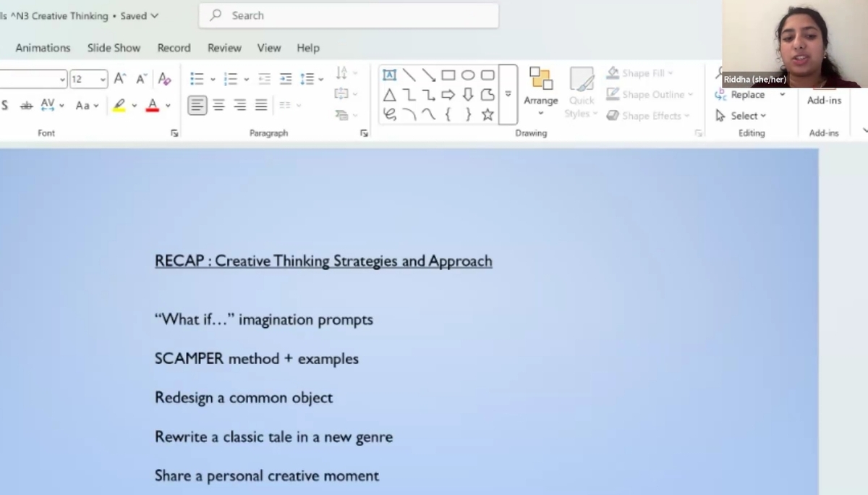
Task: Open the Select dropdown in Editing
Action: click(741, 116)
